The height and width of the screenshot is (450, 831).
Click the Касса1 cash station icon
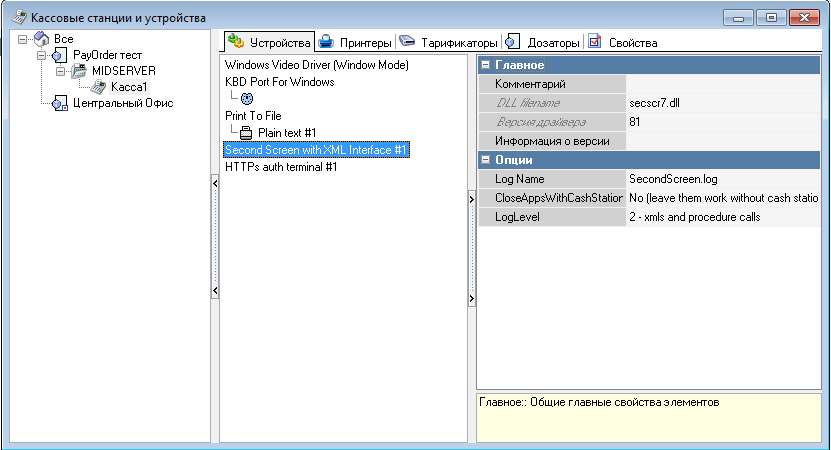tap(98, 87)
